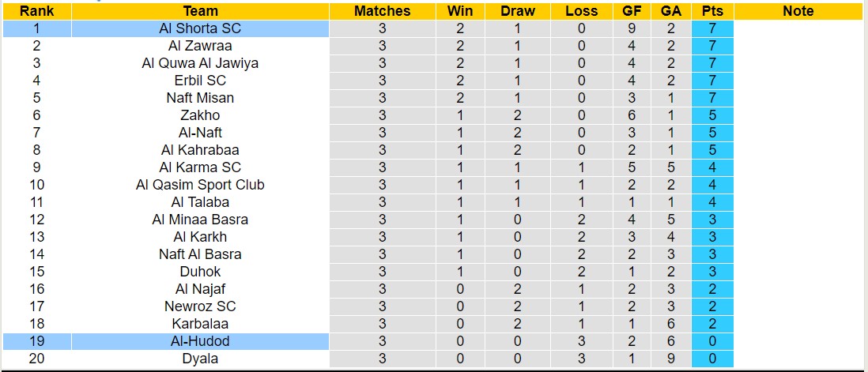Click the Note column header
Image resolution: width=868 pixels, height=372 pixels.
point(798,11)
